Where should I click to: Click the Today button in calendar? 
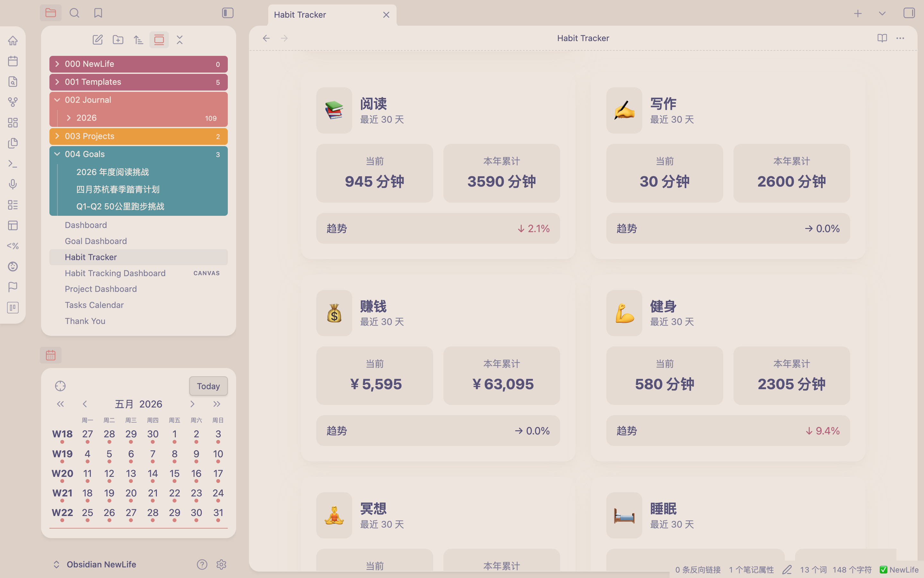pyautogui.click(x=209, y=386)
